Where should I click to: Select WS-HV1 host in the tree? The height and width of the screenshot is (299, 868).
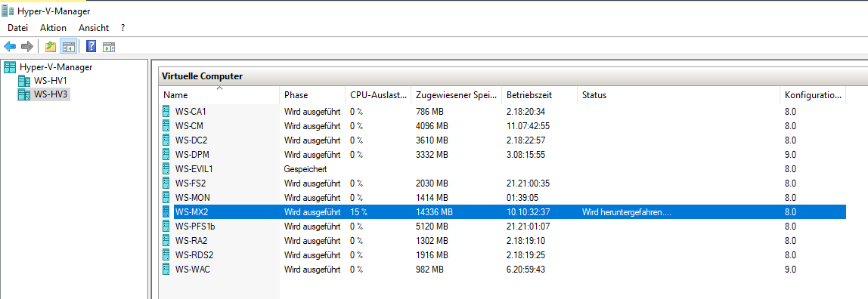point(51,82)
